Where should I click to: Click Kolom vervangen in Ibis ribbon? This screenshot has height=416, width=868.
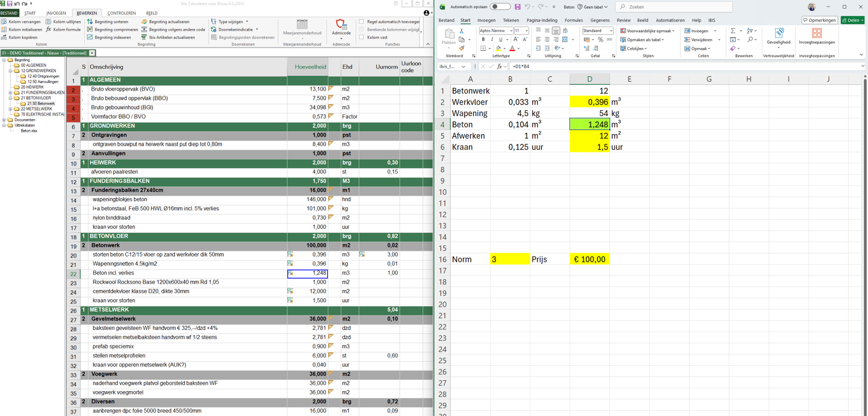tap(21, 21)
